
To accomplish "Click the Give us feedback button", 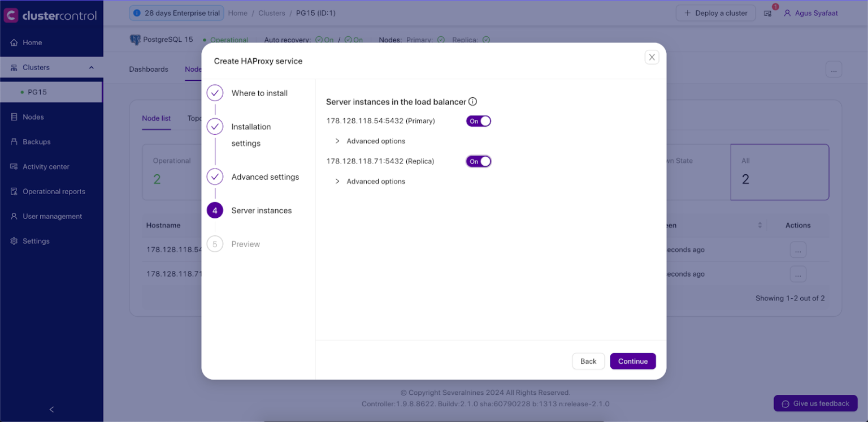I will click(x=815, y=404).
